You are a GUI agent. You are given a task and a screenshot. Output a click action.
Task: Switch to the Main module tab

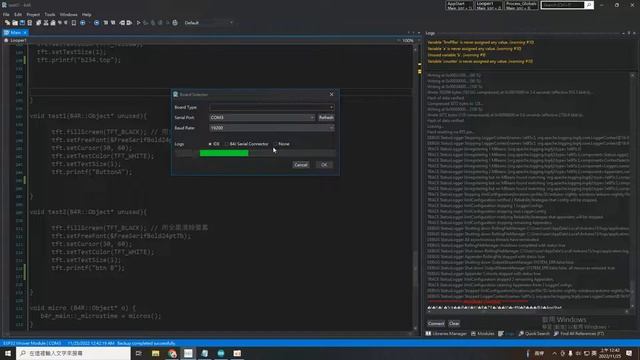16,32
